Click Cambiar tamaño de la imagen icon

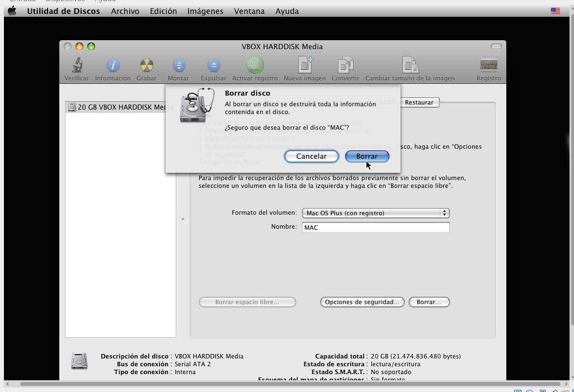point(410,65)
